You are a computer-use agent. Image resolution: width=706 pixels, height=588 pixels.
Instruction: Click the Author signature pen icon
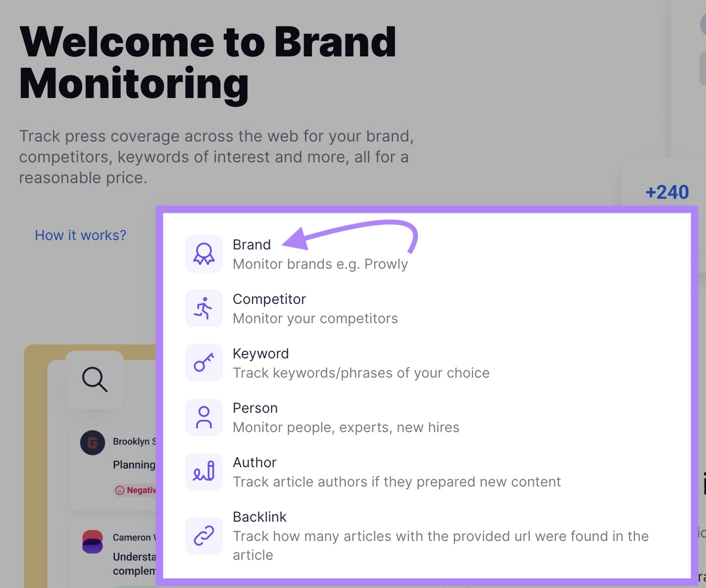pos(204,472)
